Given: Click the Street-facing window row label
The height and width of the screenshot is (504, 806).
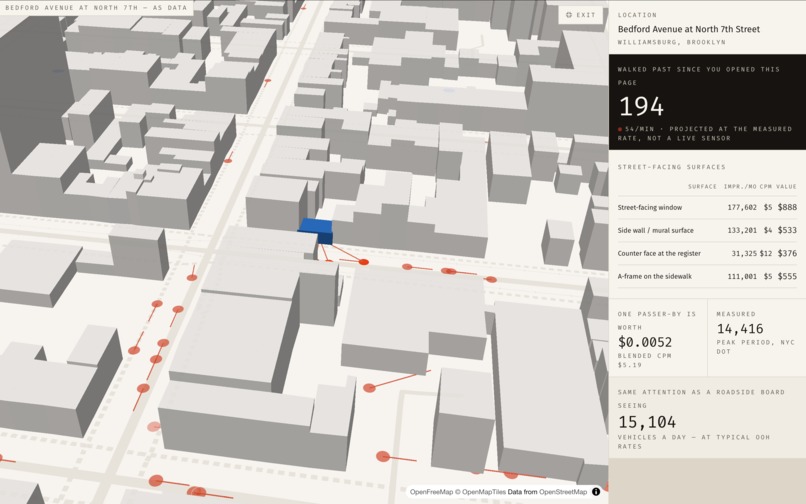Looking at the screenshot, I should [650, 207].
